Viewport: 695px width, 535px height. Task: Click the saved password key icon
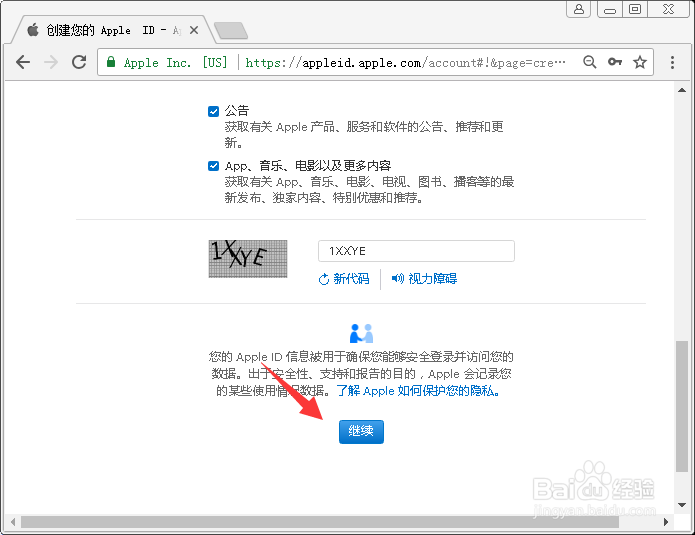614,62
